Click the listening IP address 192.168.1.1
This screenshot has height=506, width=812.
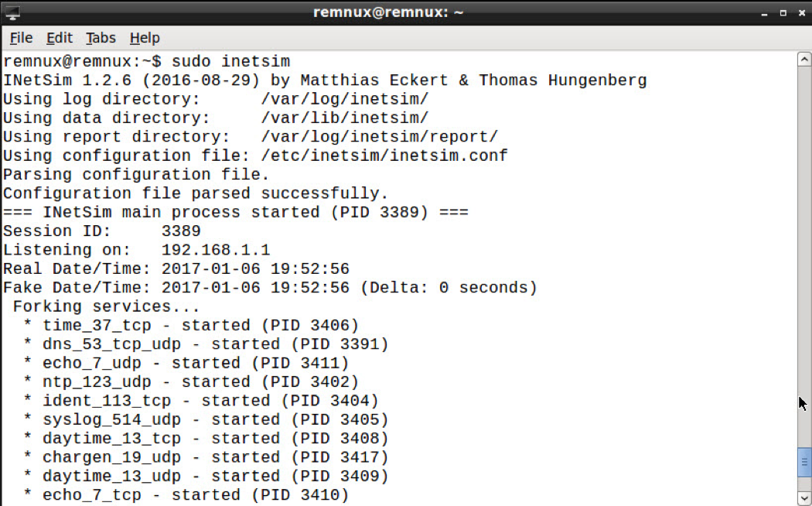pyautogui.click(x=216, y=250)
